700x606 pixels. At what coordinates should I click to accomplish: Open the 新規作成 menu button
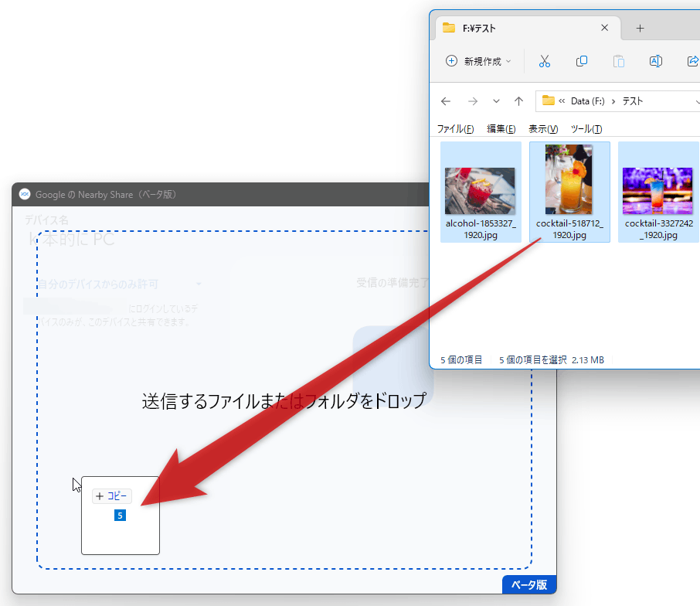(478, 61)
